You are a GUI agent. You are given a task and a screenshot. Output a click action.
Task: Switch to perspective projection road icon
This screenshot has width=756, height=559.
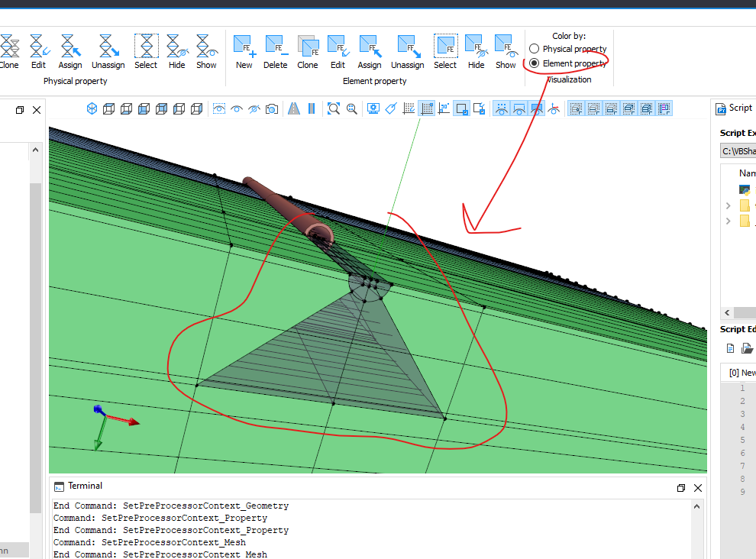(x=294, y=109)
